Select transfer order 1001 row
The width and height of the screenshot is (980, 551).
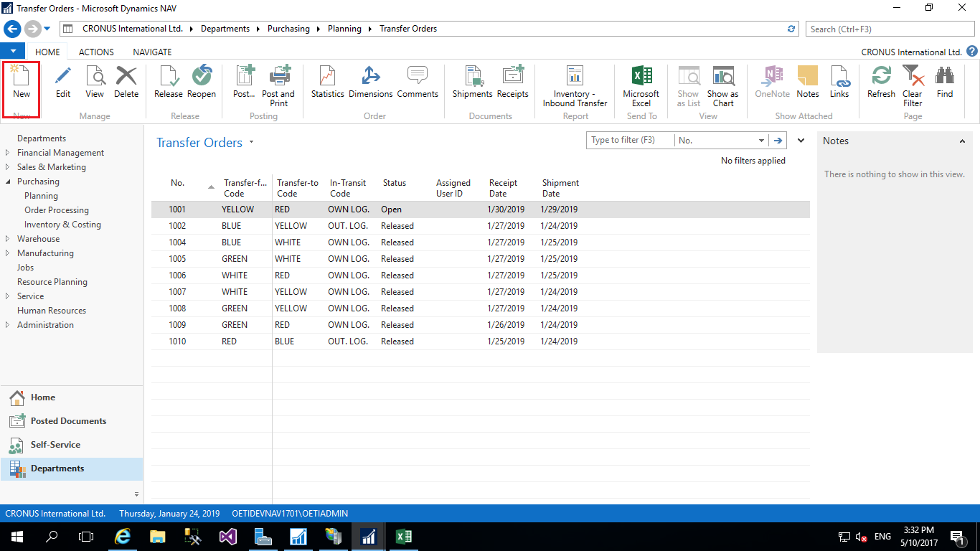[x=480, y=209]
